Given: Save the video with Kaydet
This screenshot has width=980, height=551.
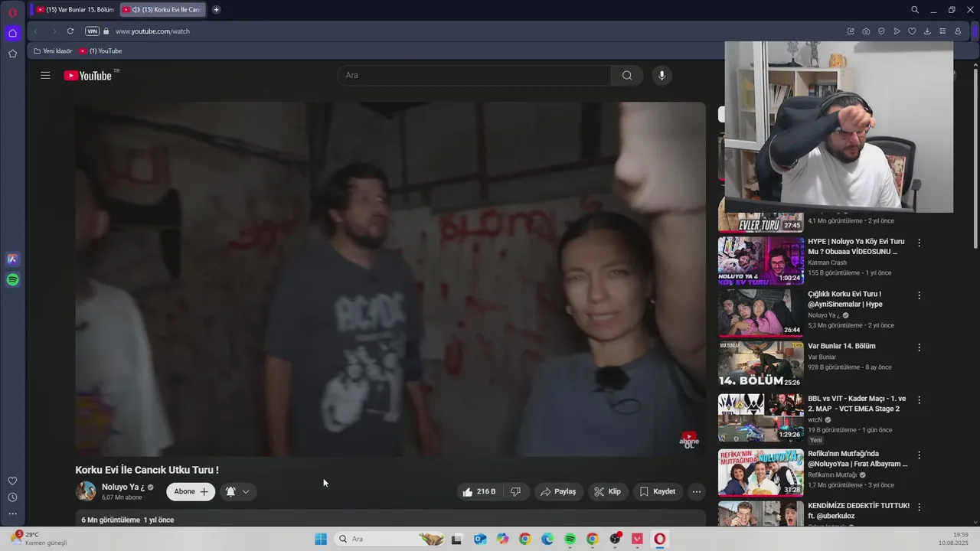Looking at the screenshot, I should coord(657,491).
